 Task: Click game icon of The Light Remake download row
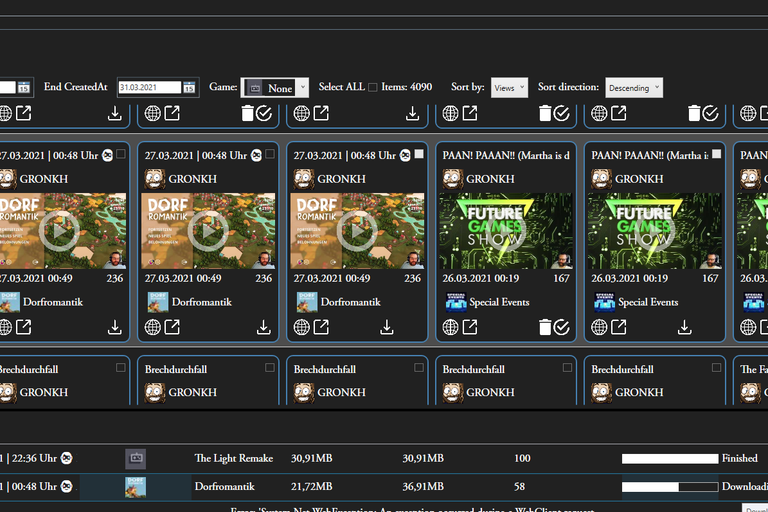136,459
